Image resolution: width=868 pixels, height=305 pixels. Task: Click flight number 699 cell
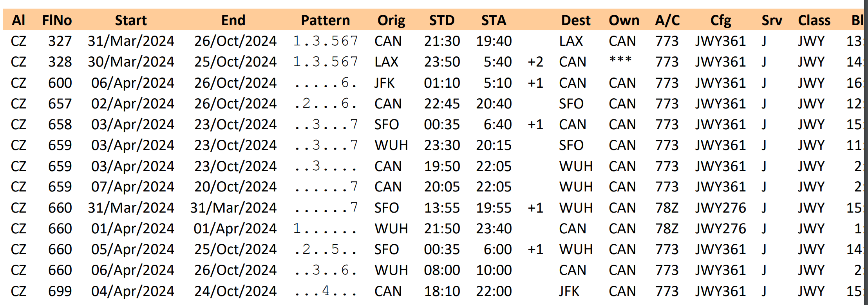tap(60, 291)
